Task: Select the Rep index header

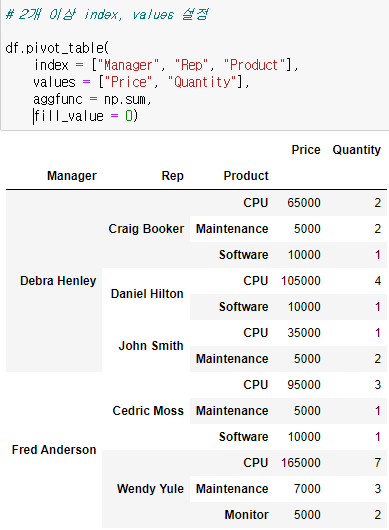Action: pos(172,176)
